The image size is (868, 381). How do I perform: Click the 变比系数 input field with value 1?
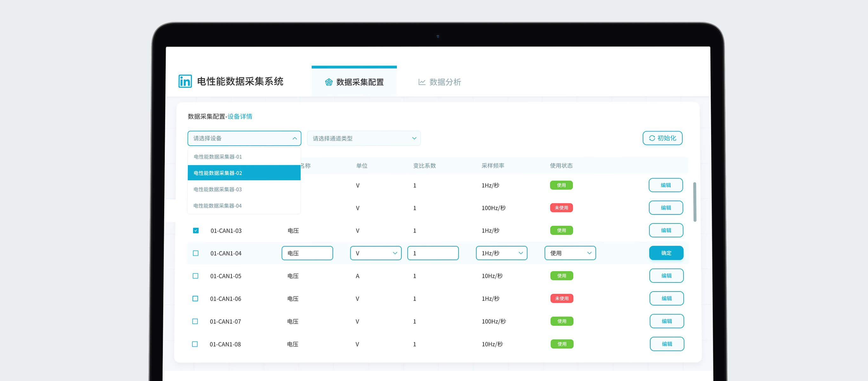[433, 253]
